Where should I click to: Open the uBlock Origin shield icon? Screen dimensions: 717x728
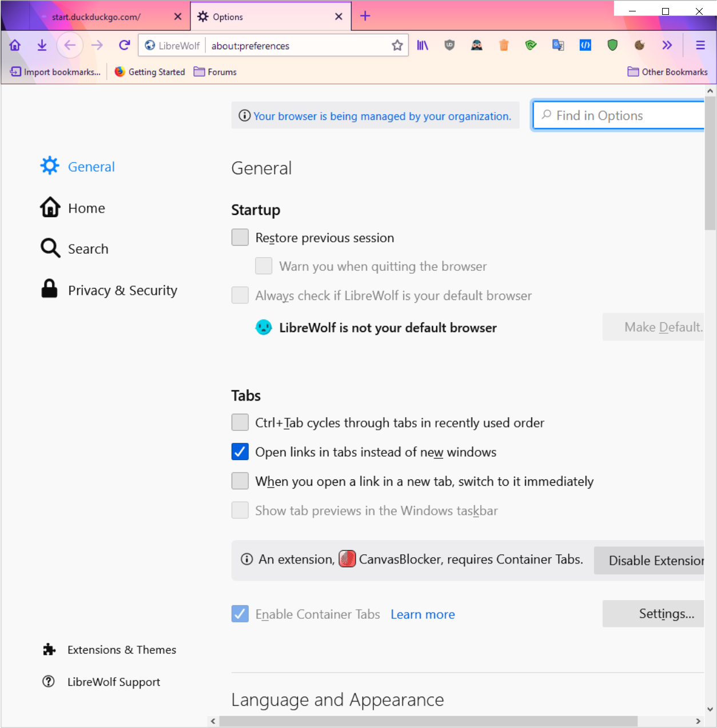[449, 45]
